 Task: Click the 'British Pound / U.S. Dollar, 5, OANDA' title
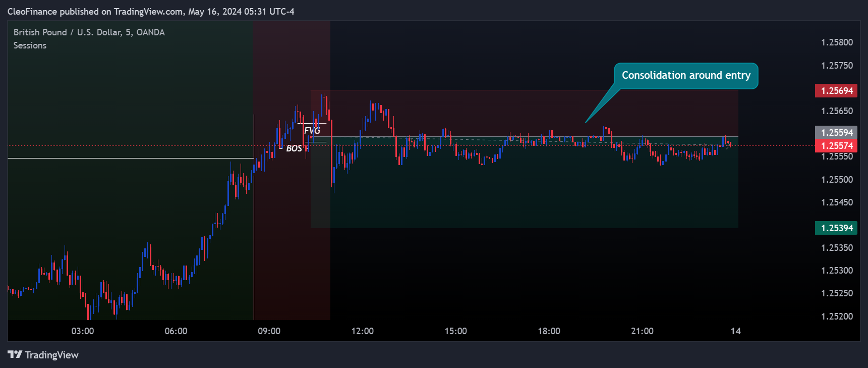click(89, 32)
